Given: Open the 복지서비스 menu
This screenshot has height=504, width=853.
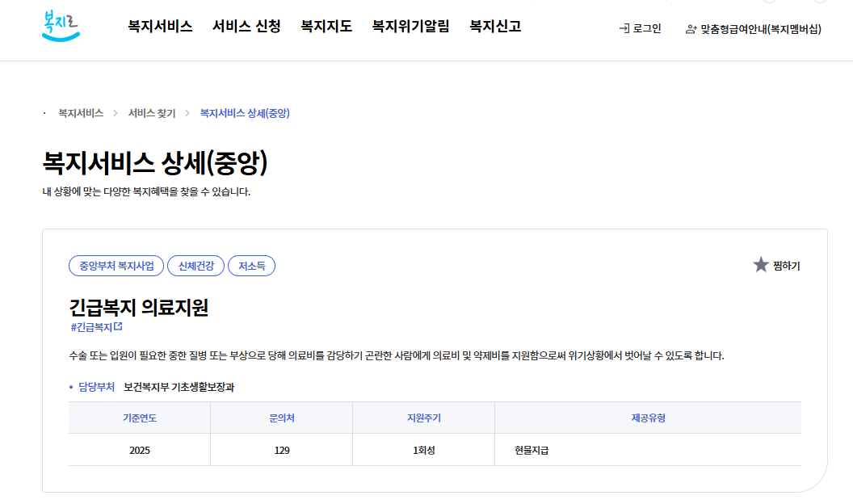Looking at the screenshot, I should click(160, 26).
